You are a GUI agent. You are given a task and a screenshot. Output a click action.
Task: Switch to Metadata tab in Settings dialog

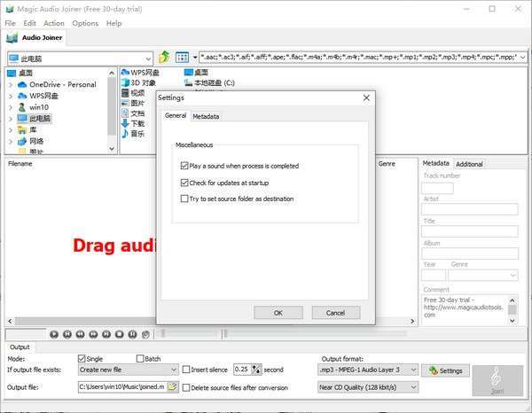[x=206, y=116]
